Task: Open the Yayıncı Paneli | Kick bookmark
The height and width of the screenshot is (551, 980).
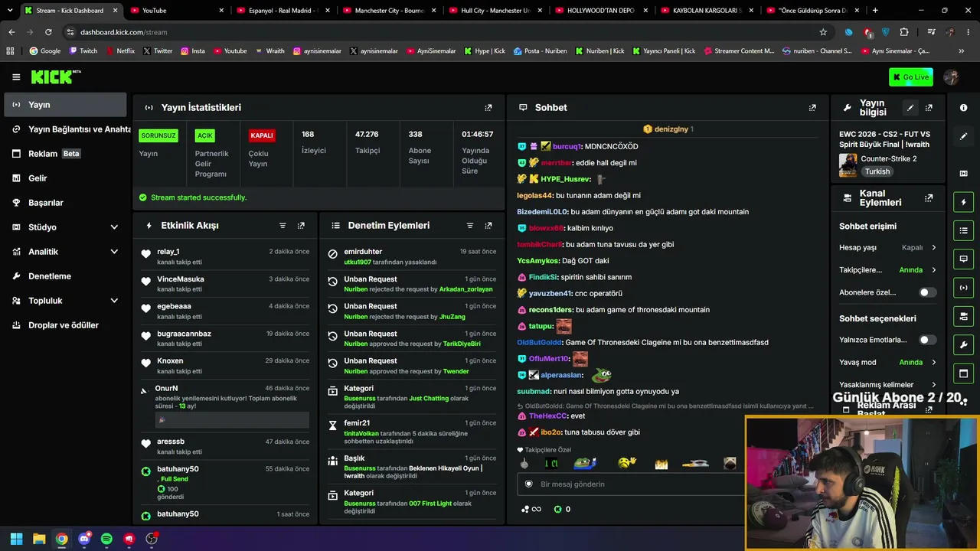Action: click(x=662, y=51)
